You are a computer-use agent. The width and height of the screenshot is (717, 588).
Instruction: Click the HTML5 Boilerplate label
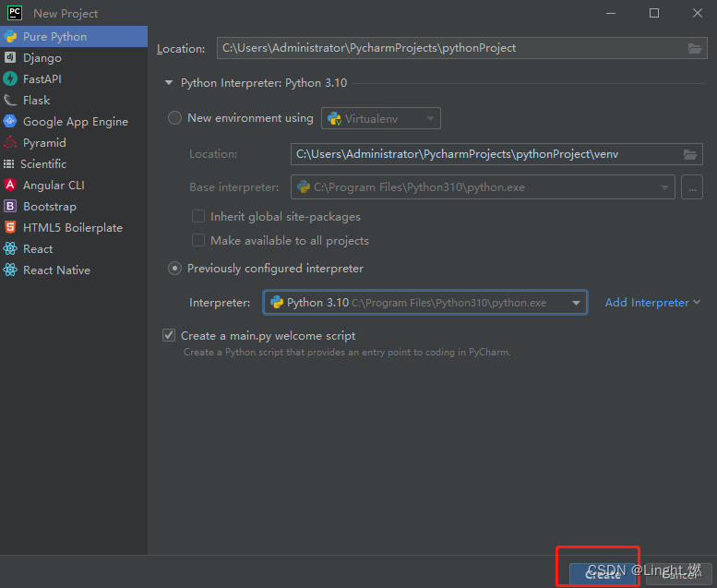(x=73, y=227)
